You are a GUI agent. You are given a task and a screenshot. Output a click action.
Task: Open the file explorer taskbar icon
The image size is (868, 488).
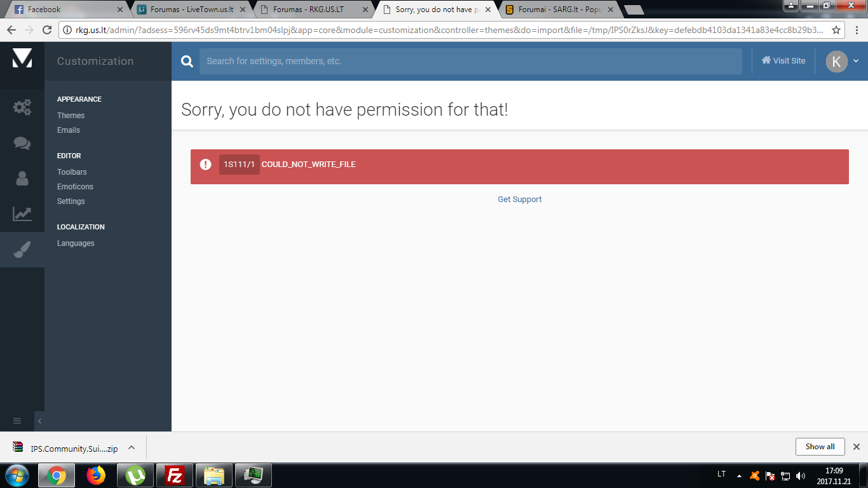point(214,475)
